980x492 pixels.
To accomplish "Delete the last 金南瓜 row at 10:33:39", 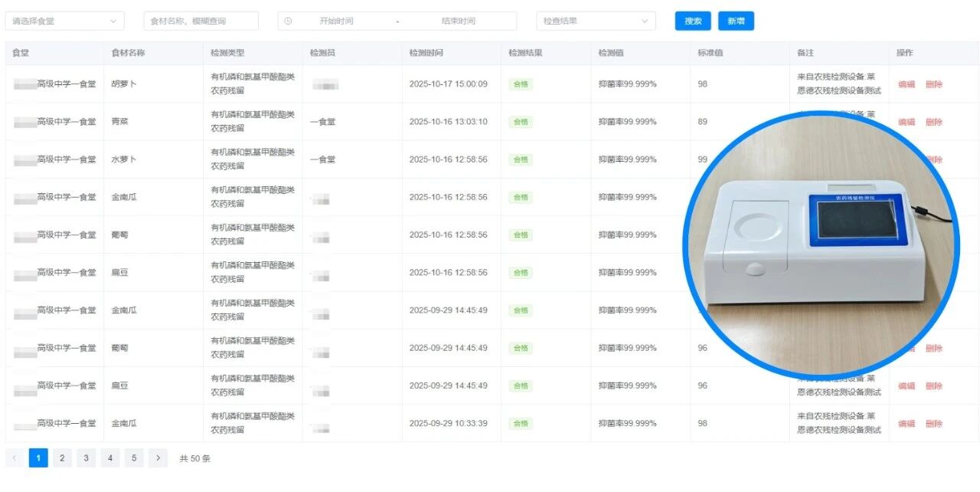I will tap(933, 424).
